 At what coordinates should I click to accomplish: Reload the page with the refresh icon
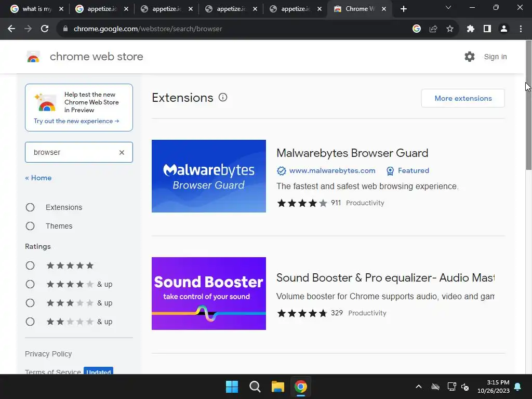[45, 29]
